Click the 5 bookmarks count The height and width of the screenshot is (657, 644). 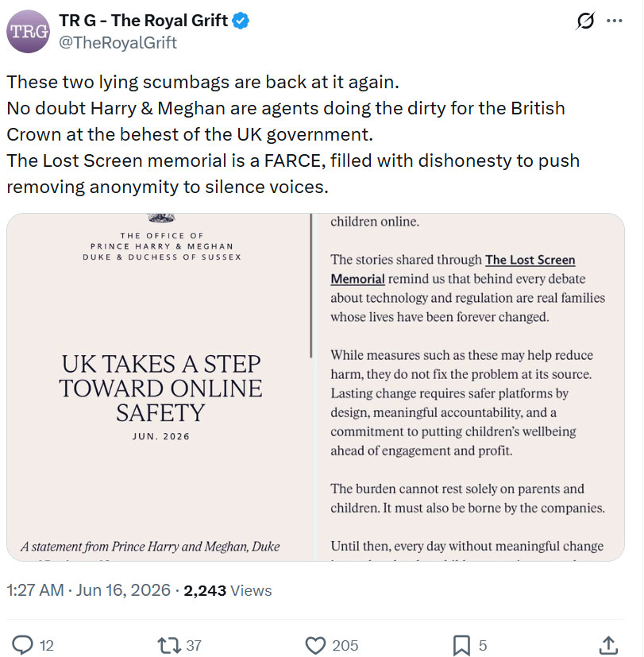[482, 645]
